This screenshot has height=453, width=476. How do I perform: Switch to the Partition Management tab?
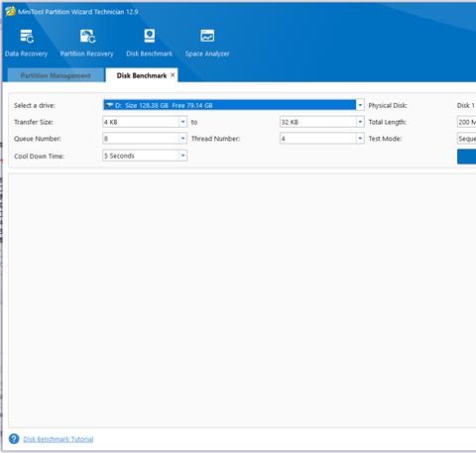56,75
